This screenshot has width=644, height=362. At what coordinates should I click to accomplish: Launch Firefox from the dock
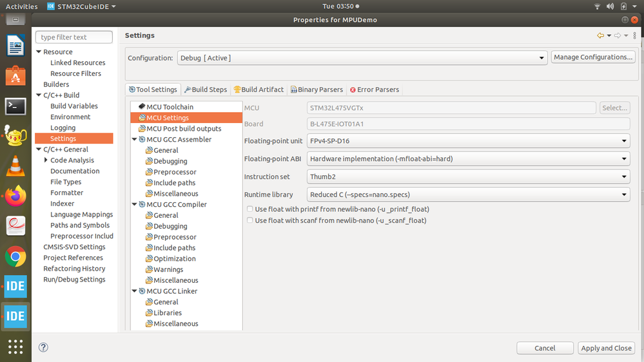point(15,196)
